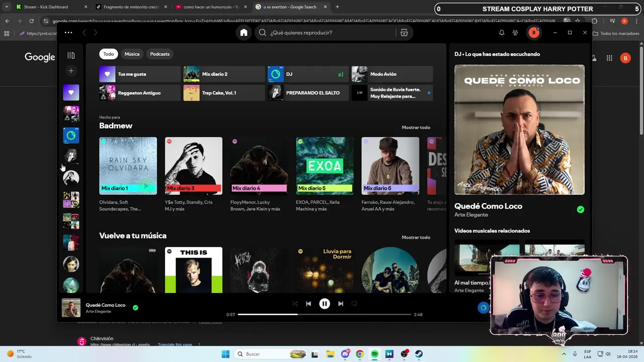
Task: Open OBS Studio from taskbar
Action: coord(404,354)
